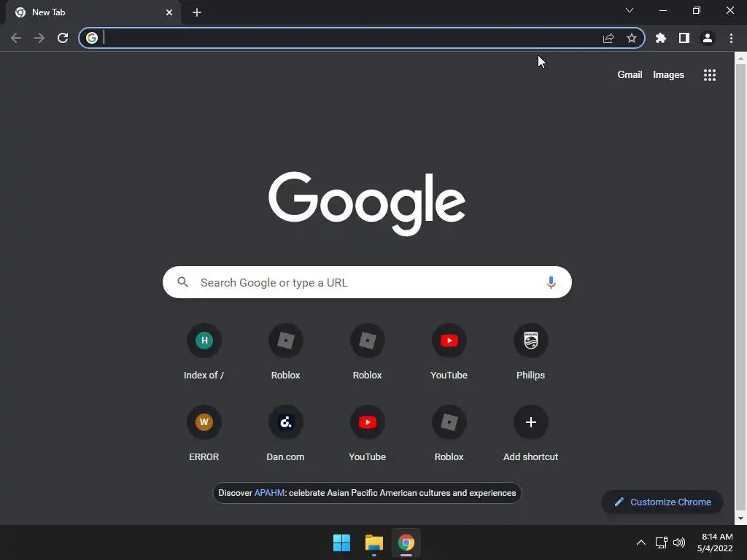Screen dimensions: 747x560
Task: Open the Chrome three-dot menu
Action: pos(731,38)
